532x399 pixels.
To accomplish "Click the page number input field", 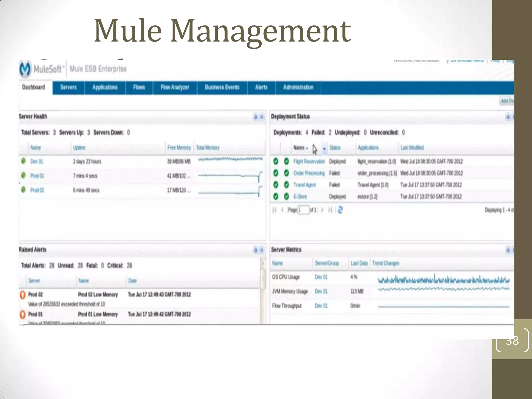I will [303, 210].
